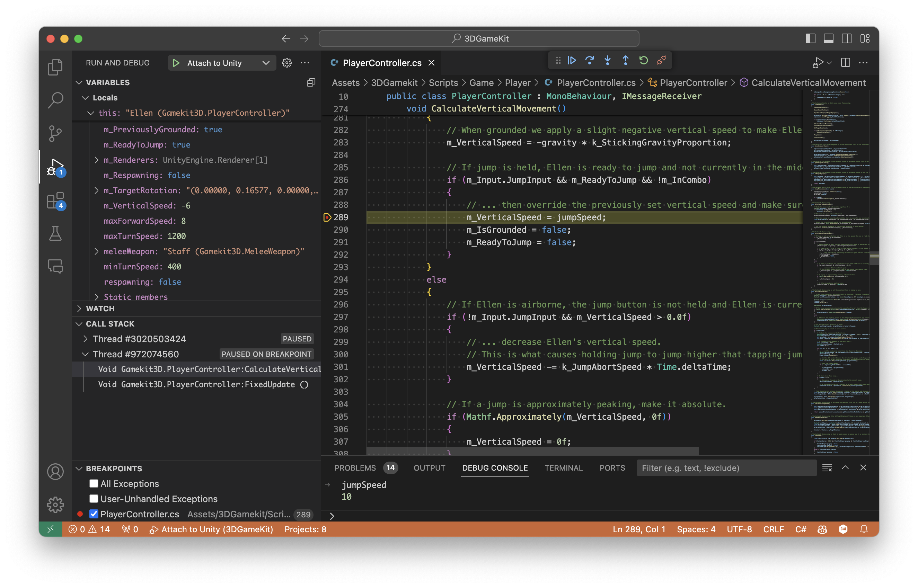Step over the current line
918x588 pixels.
(590, 60)
